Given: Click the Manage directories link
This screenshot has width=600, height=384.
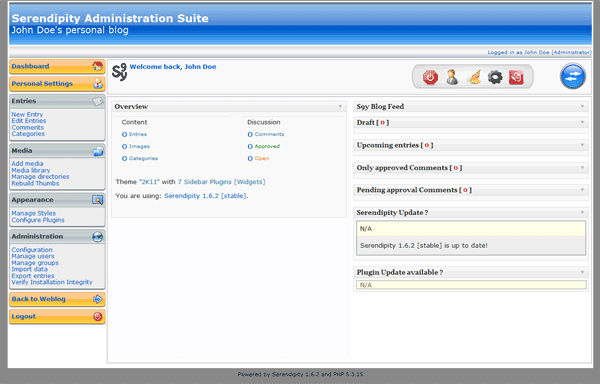Looking at the screenshot, I should click(x=40, y=177).
